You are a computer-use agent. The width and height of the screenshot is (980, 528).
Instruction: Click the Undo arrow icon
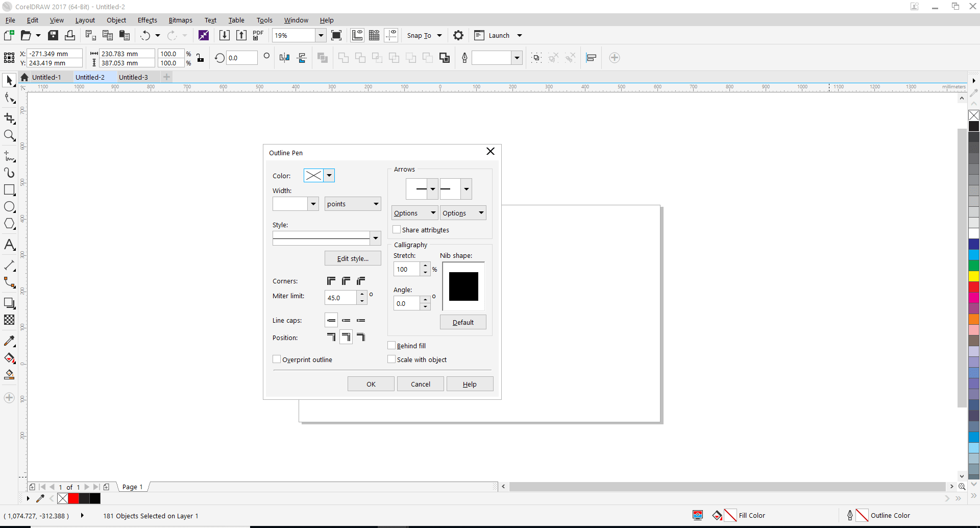click(145, 35)
